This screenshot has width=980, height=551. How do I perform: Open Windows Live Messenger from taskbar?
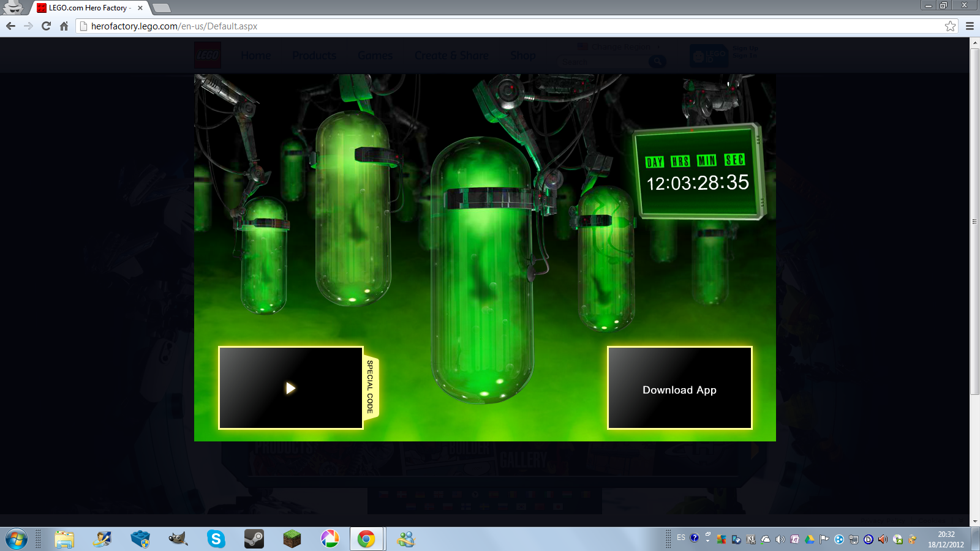405,539
